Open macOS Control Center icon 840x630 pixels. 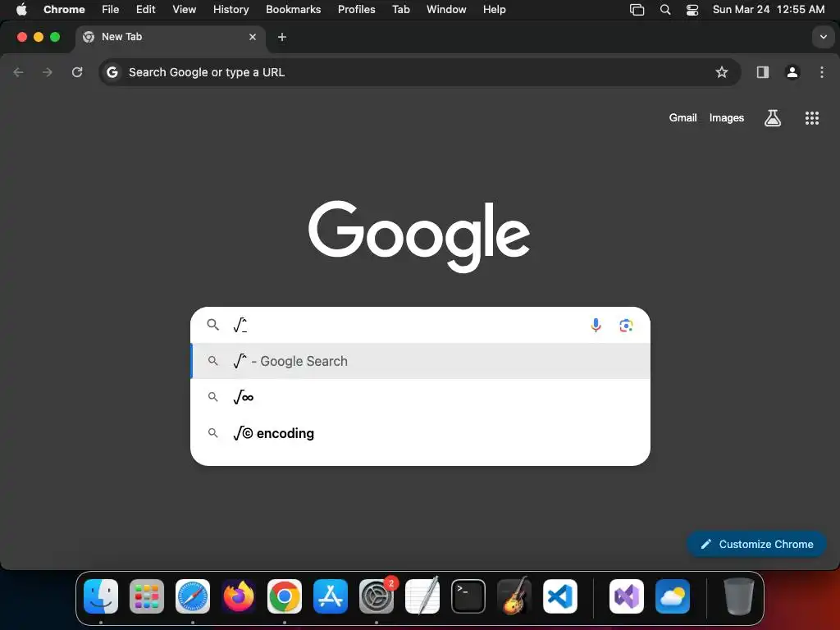click(692, 9)
